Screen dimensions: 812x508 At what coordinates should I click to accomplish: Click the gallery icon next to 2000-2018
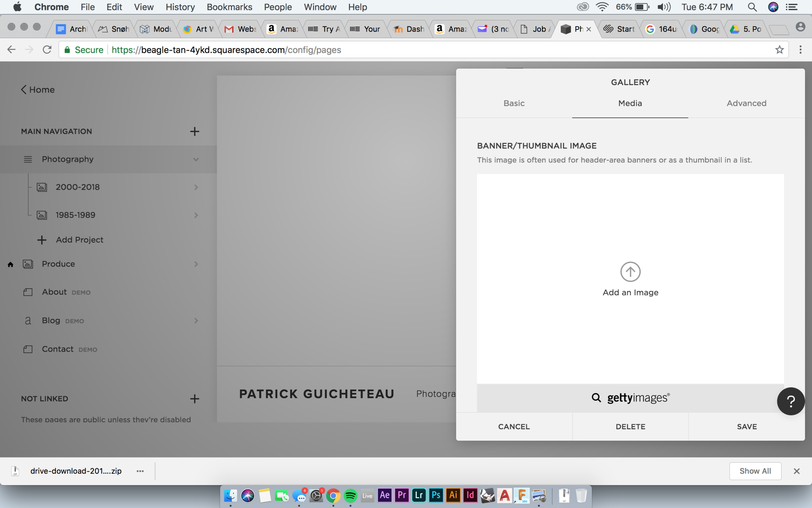(x=41, y=187)
